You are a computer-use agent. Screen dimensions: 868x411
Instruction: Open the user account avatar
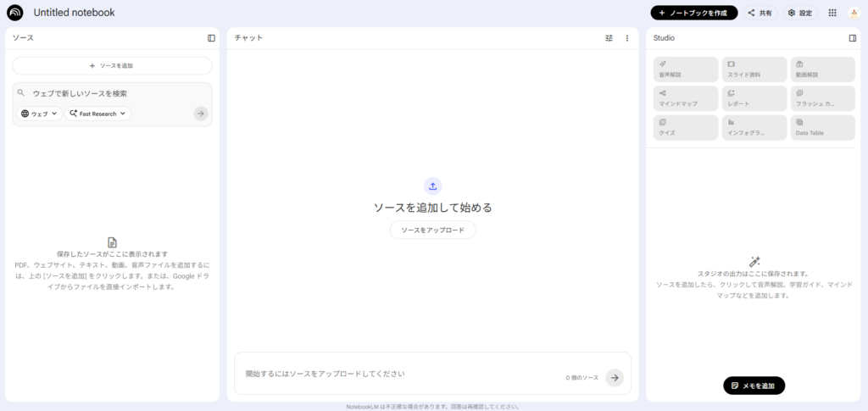click(x=854, y=13)
